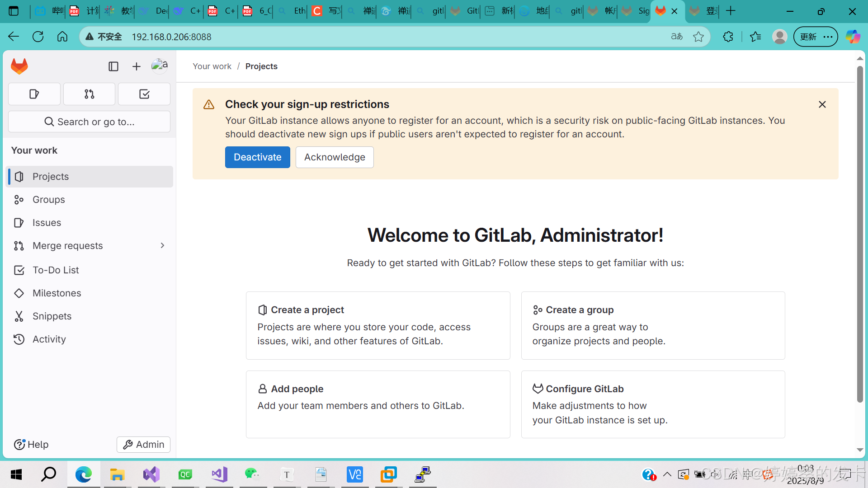Screen dimensions: 868x488
Task: Click Your work breadcrumb link
Action: pyautogui.click(x=212, y=66)
